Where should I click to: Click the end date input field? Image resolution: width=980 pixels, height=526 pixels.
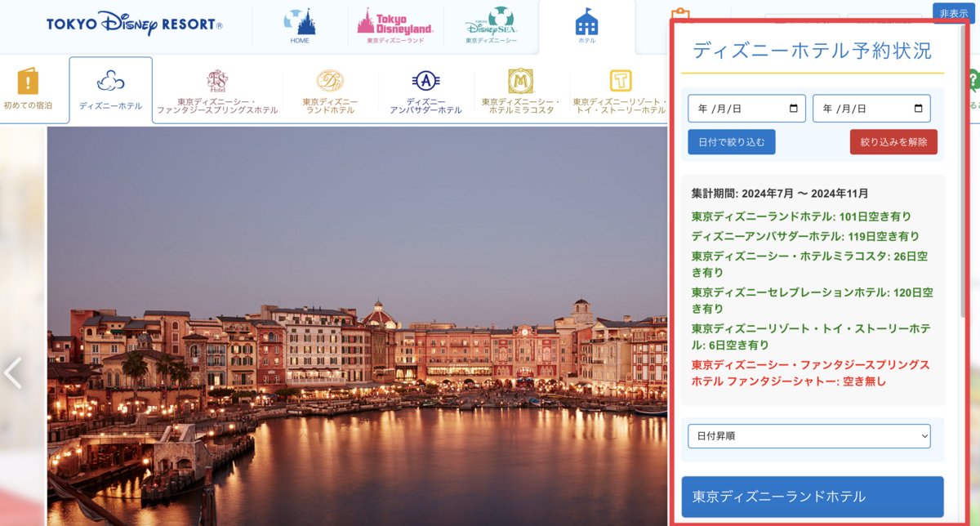tap(871, 109)
